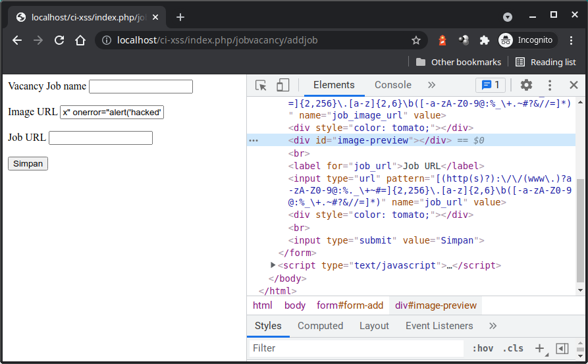The width and height of the screenshot is (588, 364).
Task: Select the job_image_url name attribute line
Action: tap(367, 115)
